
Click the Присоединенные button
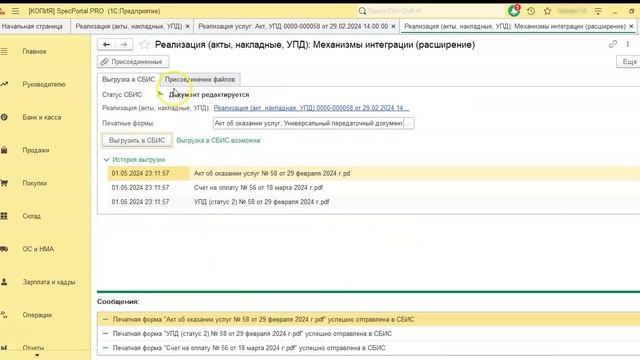(x=133, y=62)
